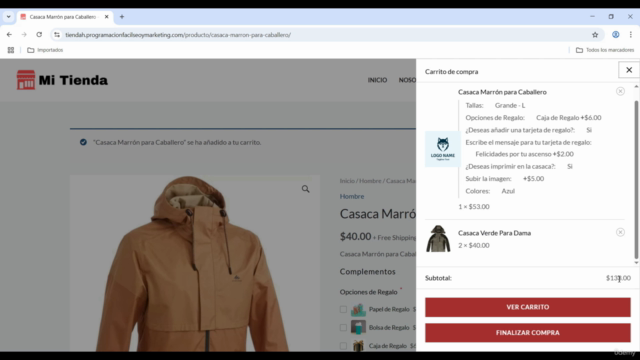Viewport: 640px width, 360px height.
Task: Go to the INICIO menu item
Action: pos(377,80)
